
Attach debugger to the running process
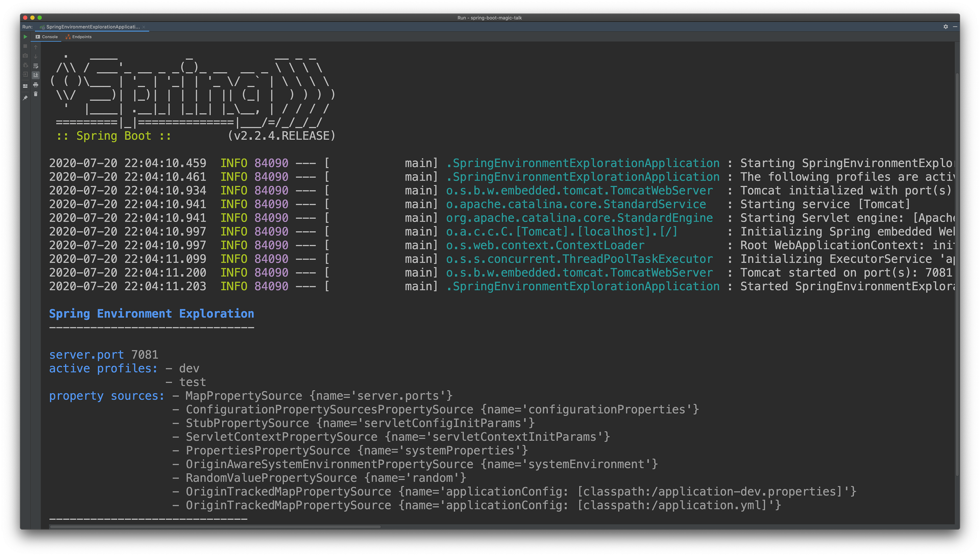pyautogui.click(x=25, y=65)
